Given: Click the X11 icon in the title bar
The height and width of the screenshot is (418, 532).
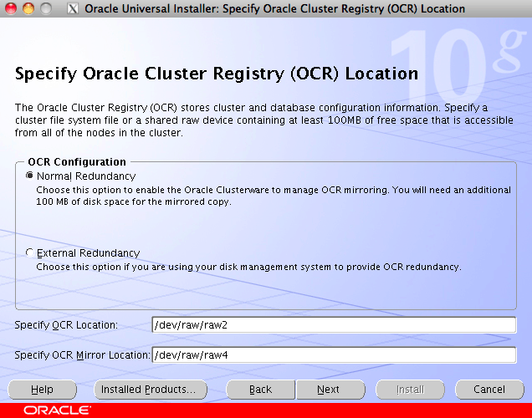Looking at the screenshot, I should point(73,9).
